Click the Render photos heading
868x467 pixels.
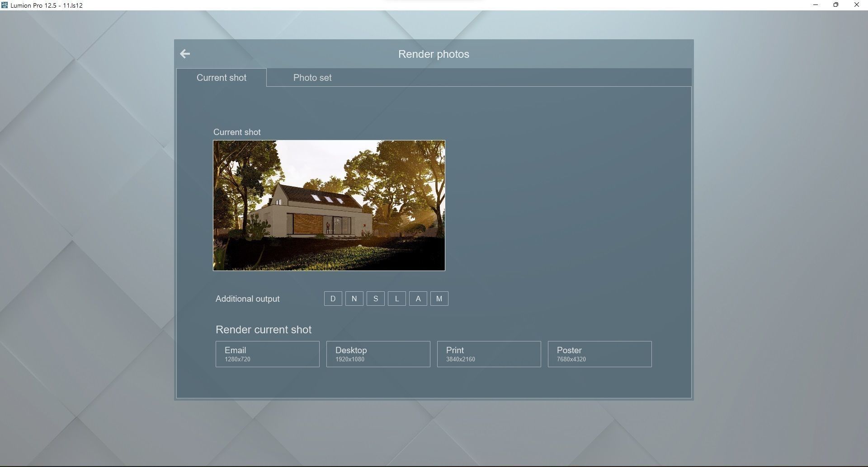point(434,54)
